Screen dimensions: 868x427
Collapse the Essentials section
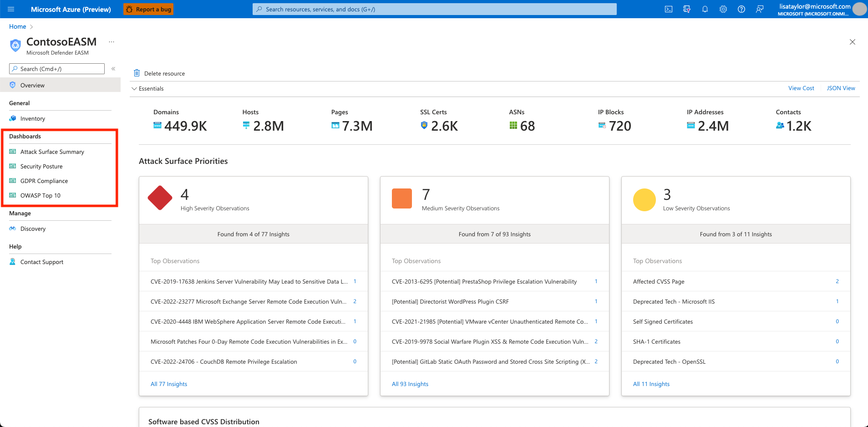[134, 89]
